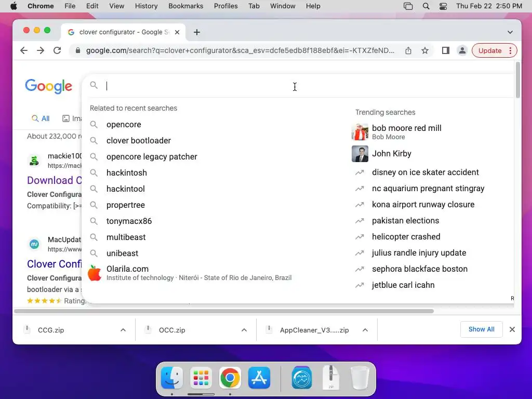Open the Profiles menu
This screenshot has width=532, height=399.
pos(225,6)
